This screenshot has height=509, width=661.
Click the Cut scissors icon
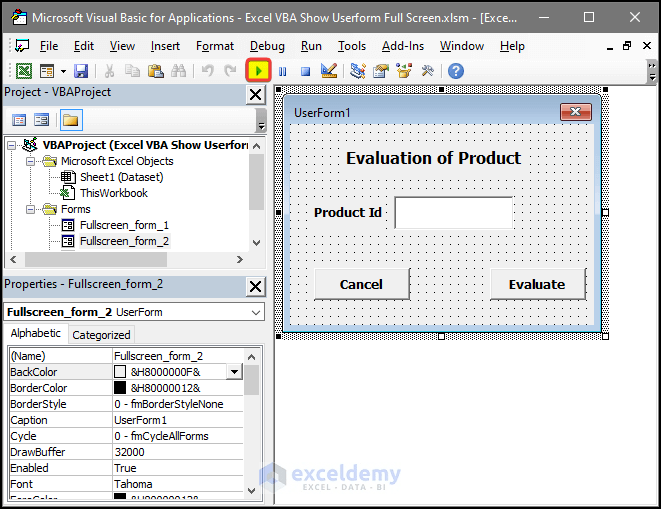click(x=109, y=71)
